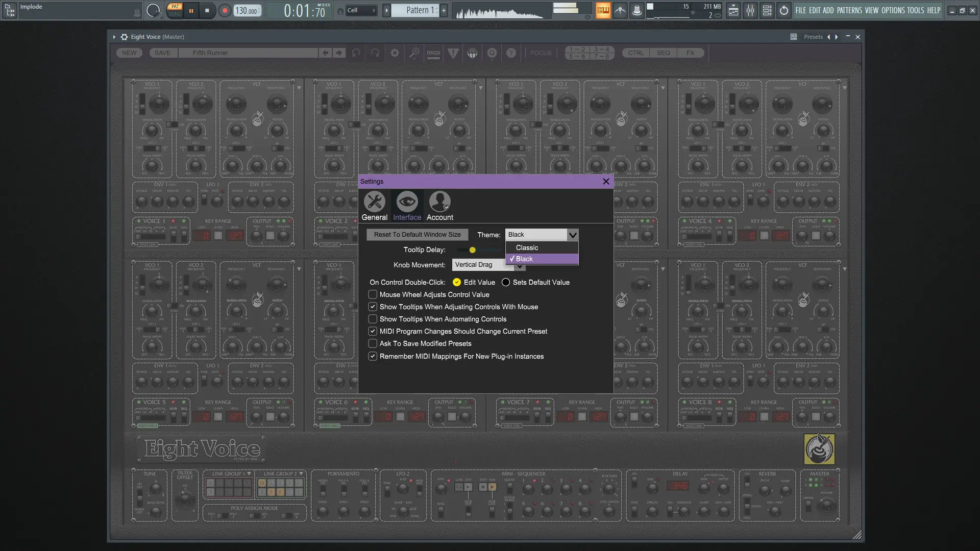Open the General settings tab icon

[374, 202]
